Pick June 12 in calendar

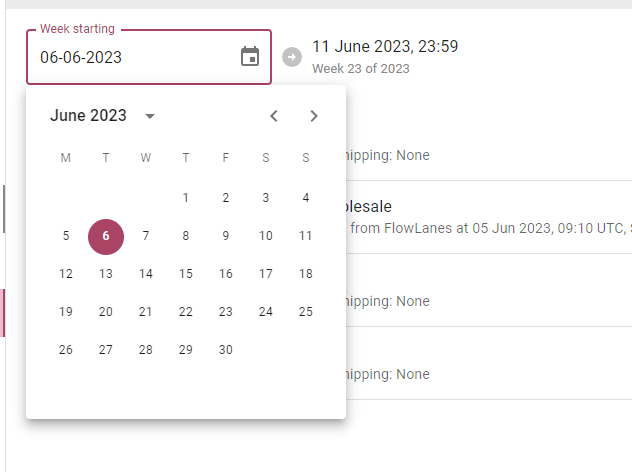tap(66, 274)
